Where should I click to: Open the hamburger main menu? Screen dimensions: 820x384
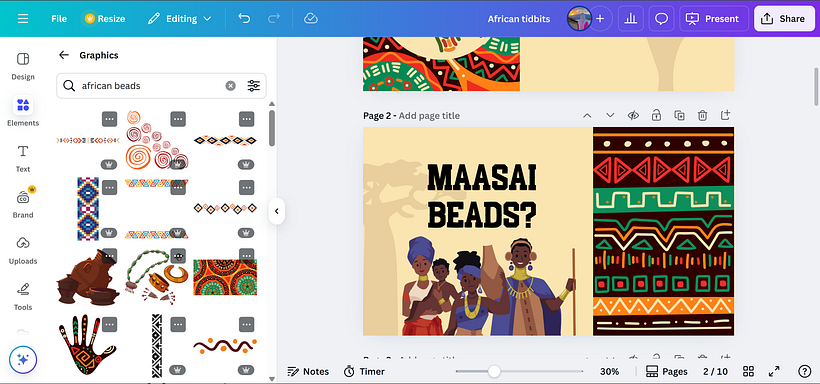point(23,19)
